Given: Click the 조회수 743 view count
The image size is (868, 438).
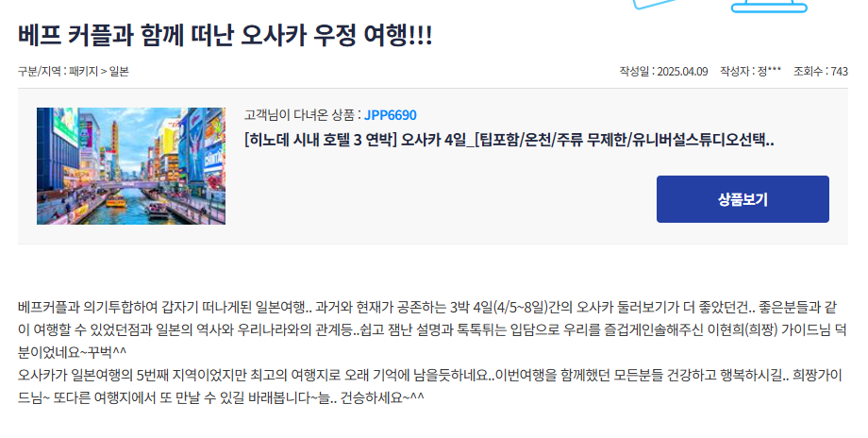Looking at the screenshot, I should coord(821,72).
